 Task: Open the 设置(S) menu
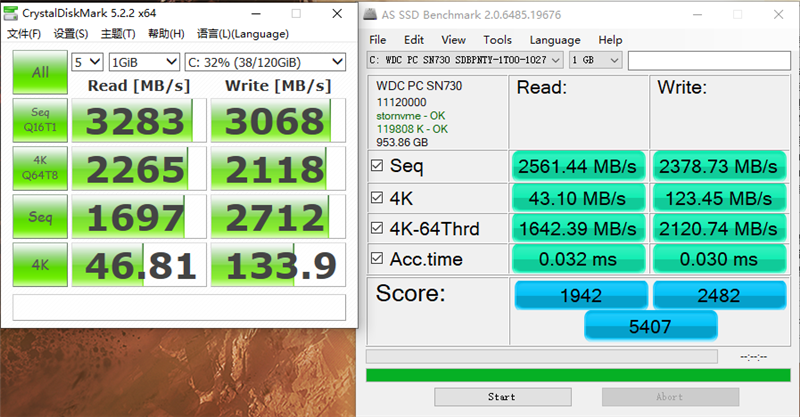click(x=71, y=34)
